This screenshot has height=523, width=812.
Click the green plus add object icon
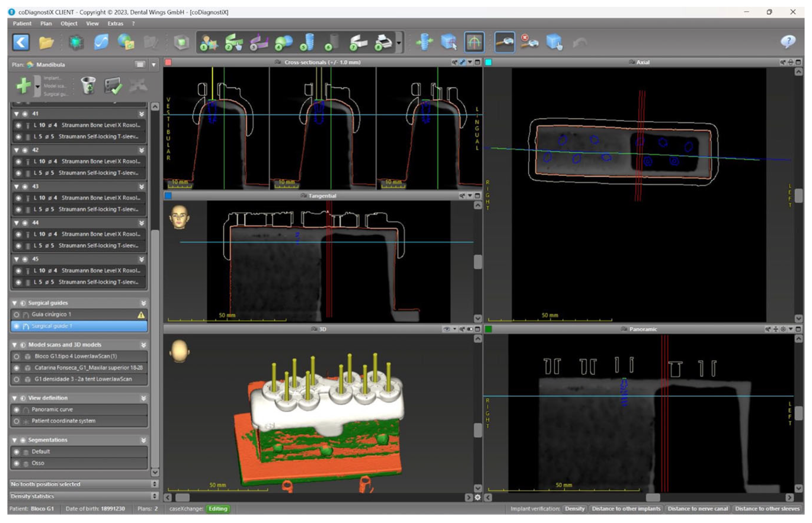coord(24,85)
